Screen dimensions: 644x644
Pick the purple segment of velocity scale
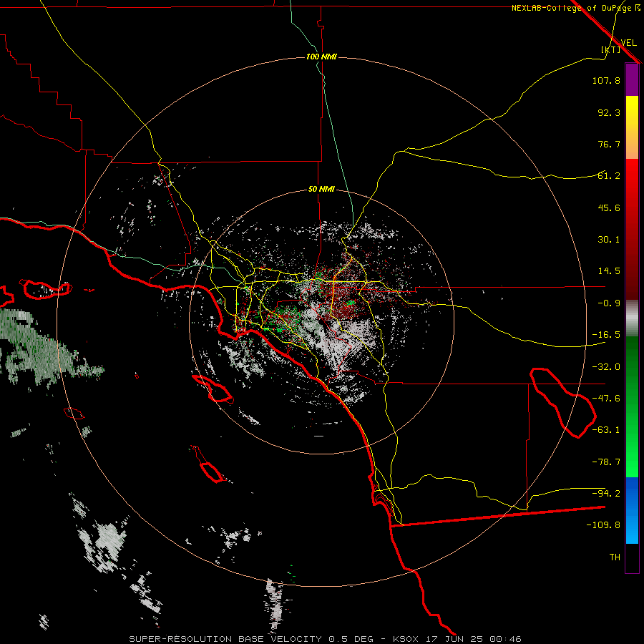click(632, 80)
